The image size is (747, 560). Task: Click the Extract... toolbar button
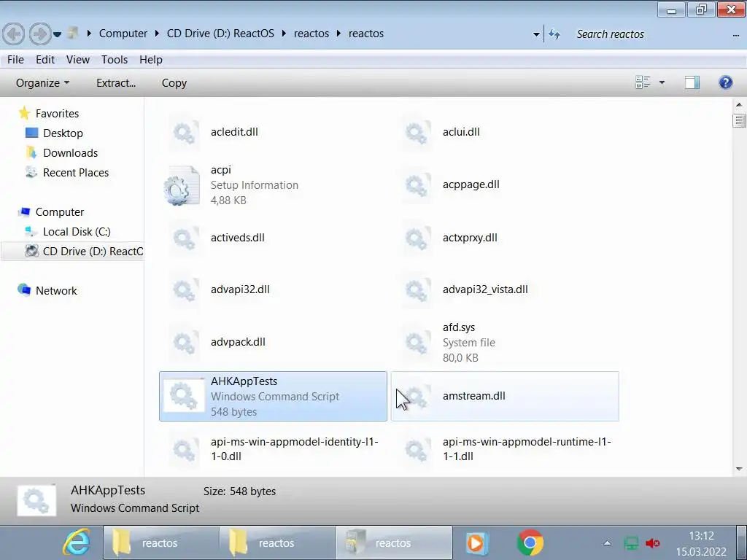click(x=116, y=83)
